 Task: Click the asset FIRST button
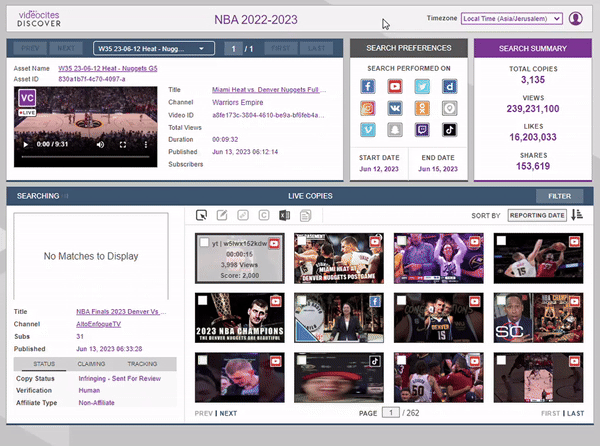(280, 49)
